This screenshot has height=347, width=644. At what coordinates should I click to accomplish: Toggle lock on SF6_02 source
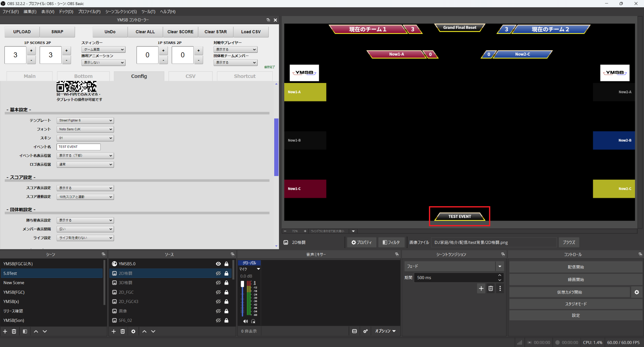(x=226, y=320)
